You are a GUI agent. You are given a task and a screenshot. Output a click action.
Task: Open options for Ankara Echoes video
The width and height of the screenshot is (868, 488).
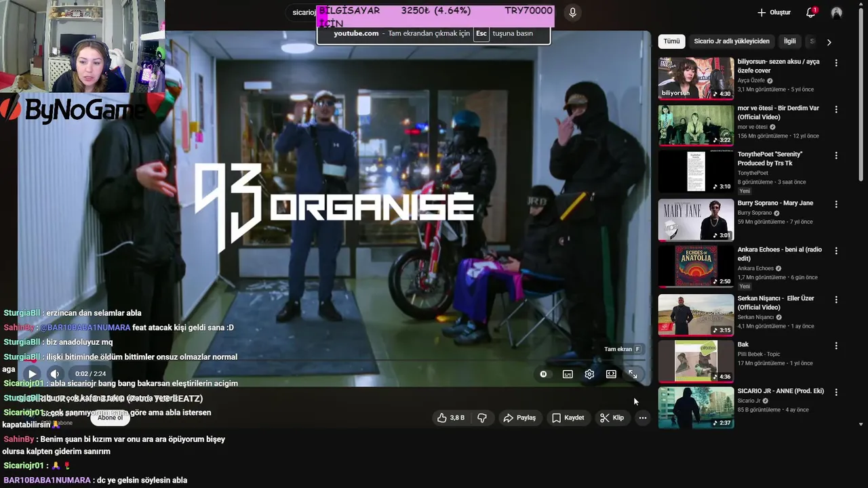coord(836,250)
